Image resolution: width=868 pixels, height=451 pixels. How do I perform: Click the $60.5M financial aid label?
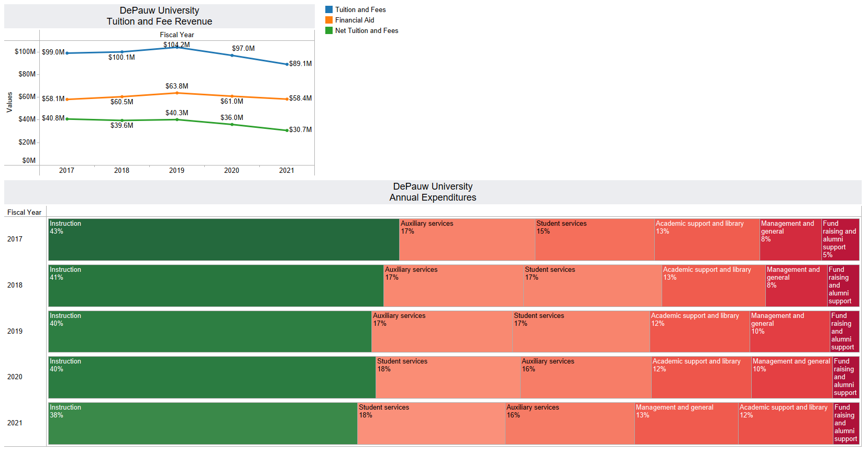coord(122,102)
